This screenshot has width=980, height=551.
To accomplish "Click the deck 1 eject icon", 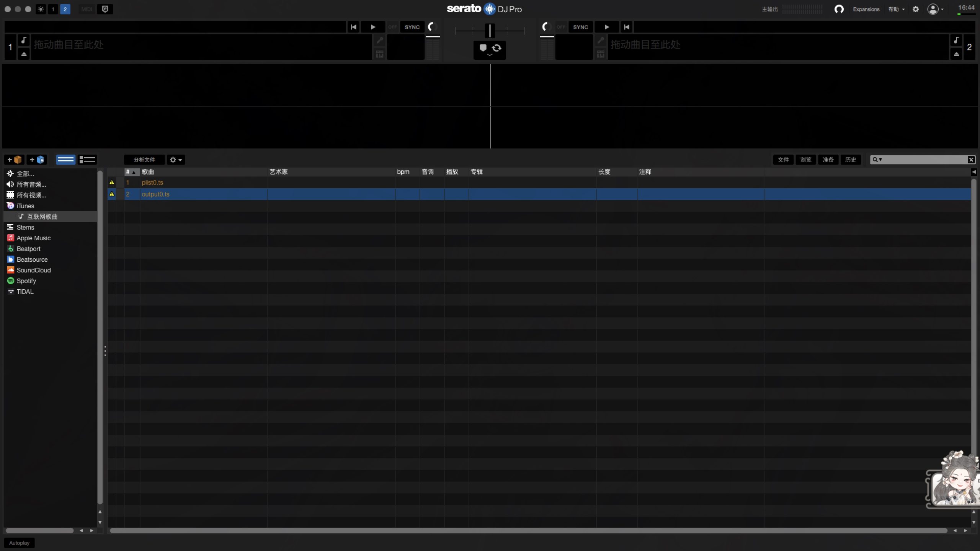I will (x=24, y=54).
